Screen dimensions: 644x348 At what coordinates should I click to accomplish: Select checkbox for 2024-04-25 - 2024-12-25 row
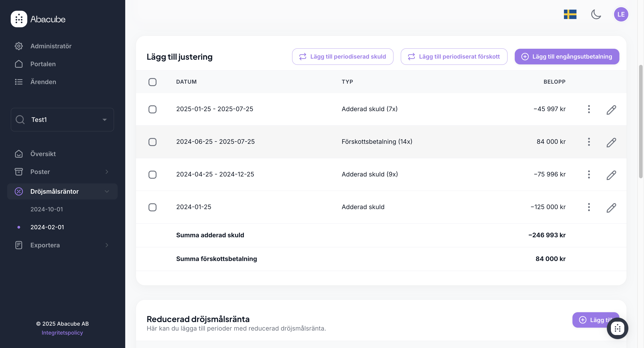(x=152, y=174)
